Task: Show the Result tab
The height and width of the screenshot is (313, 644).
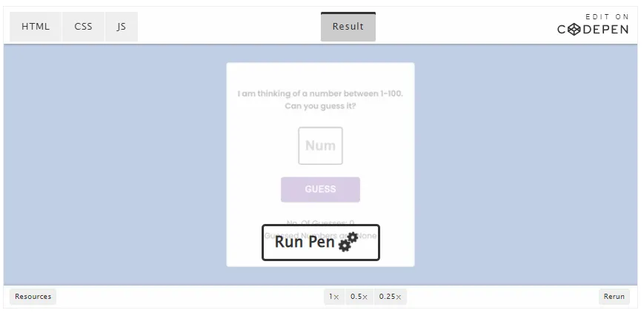Action: (348, 27)
